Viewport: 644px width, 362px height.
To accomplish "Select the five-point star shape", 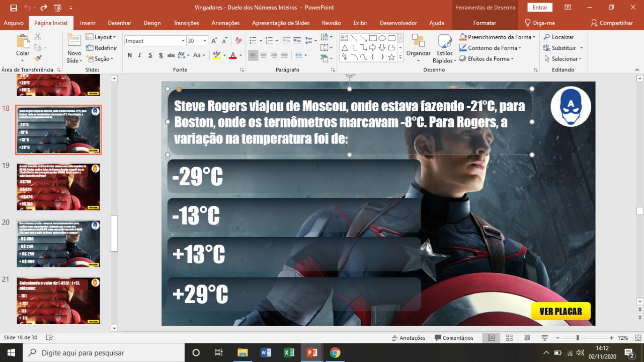I will click(391, 57).
